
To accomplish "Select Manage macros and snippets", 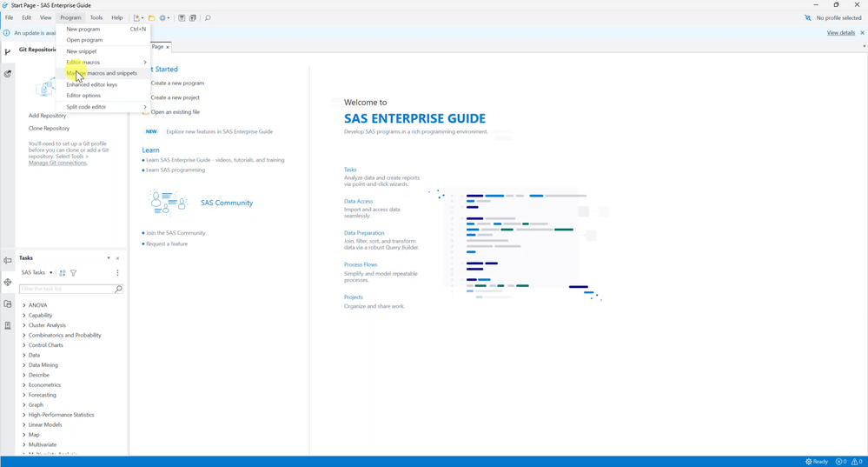I will pyautogui.click(x=103, y=73).
